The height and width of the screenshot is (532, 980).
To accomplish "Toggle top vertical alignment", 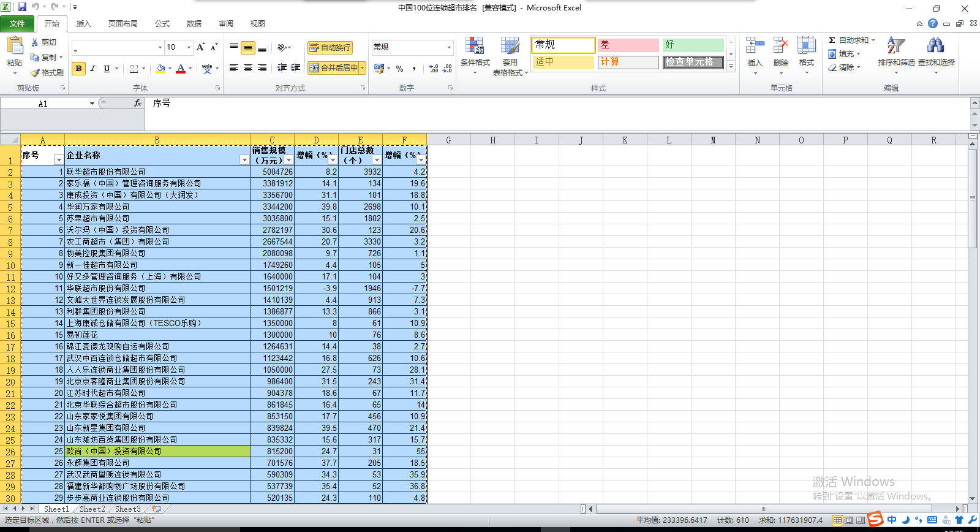I will pyautogui.click(x=234, y=47).
